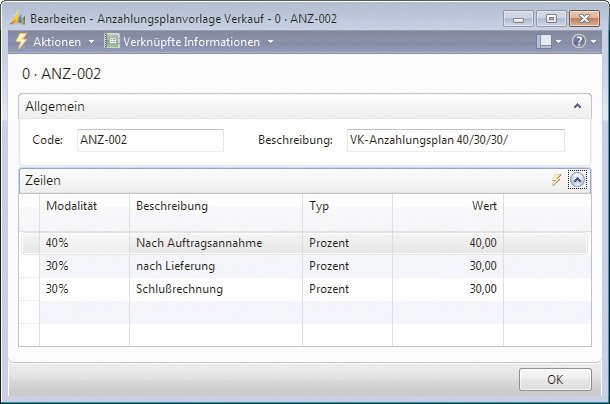610x404 pixels.
Task: Click the Aktionen lightning bolt icon
Action: pos(22,41)
